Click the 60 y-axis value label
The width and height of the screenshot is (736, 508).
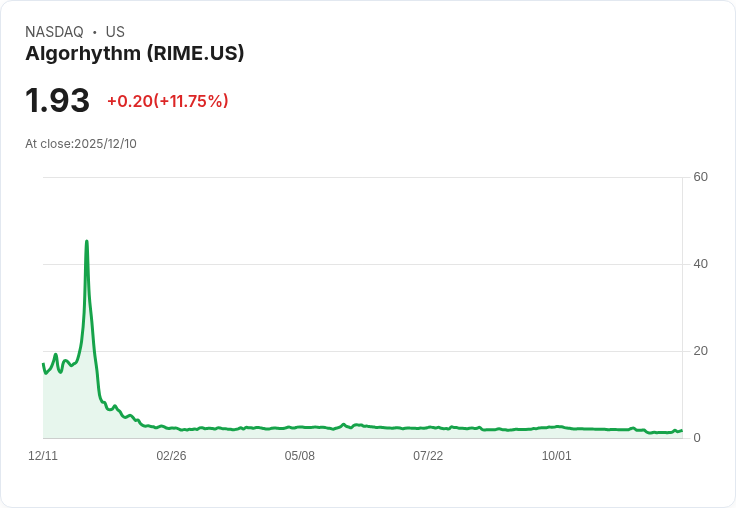pyautogui.click(x=700, y=177)
